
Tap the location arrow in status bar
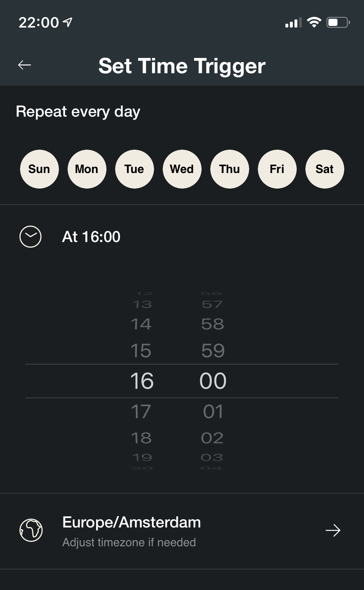click(68, 22)
